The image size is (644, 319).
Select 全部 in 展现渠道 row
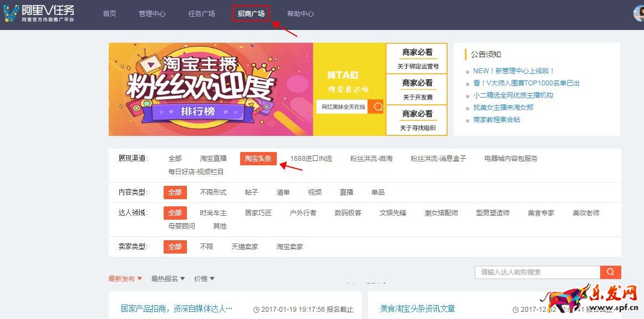(x=175, y=159)
